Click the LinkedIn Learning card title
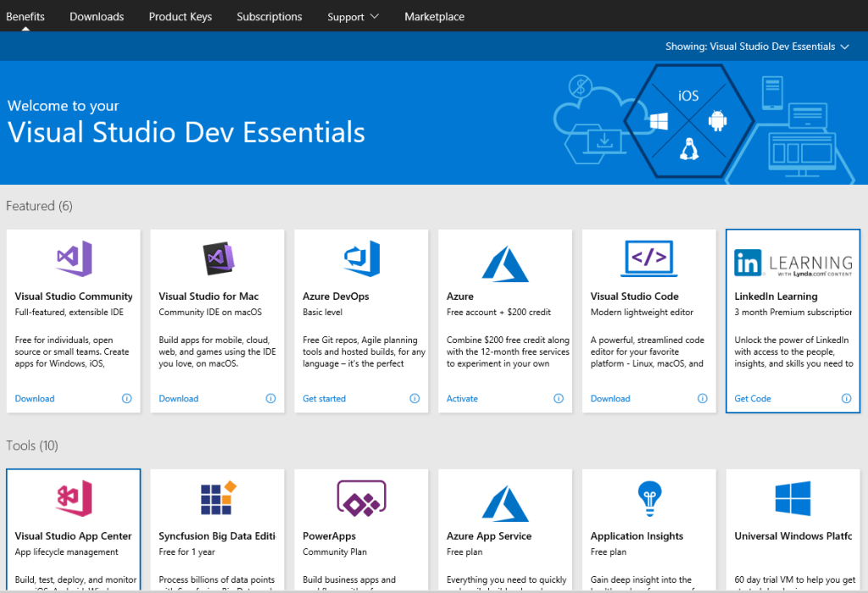Screen dimensions: 868x593 pyautogui.click(x=776, y=296)
